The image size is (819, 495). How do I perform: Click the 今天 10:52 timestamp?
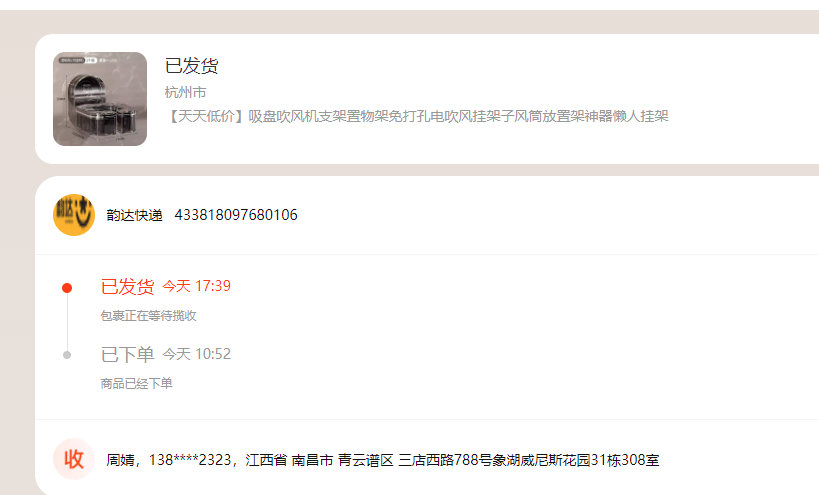(196, 354)
